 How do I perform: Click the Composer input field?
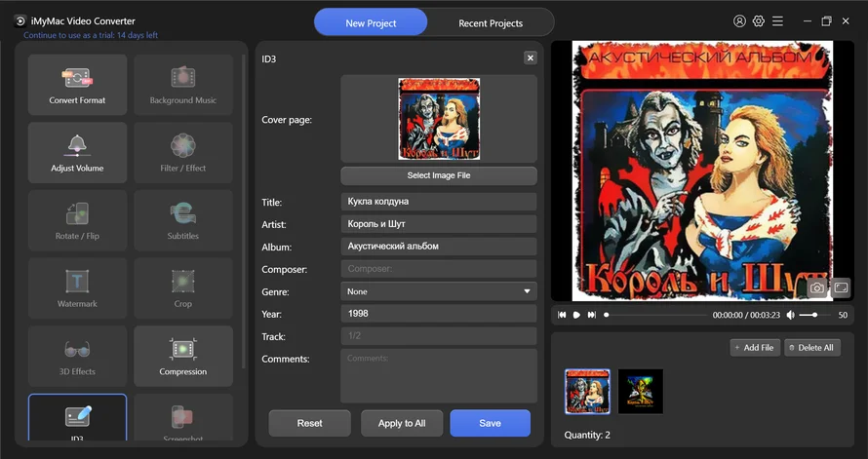[439, 269]
